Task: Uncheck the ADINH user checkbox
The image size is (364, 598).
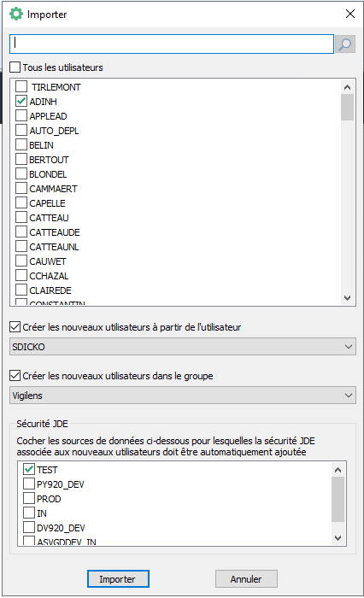Action: 21,101
